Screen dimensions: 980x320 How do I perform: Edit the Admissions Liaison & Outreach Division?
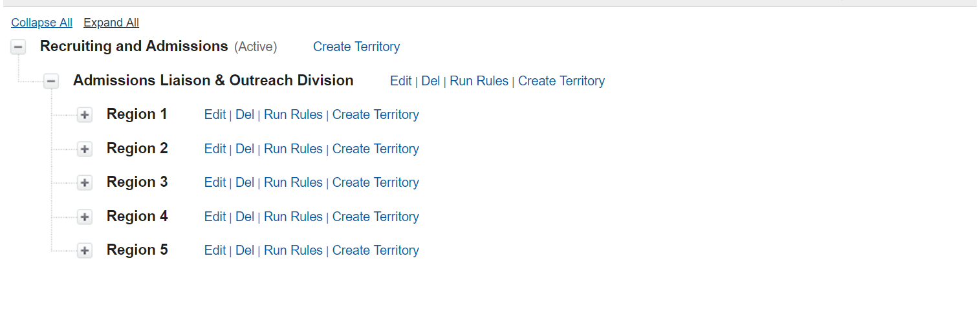pyautogui.click(x=400, y=81)
